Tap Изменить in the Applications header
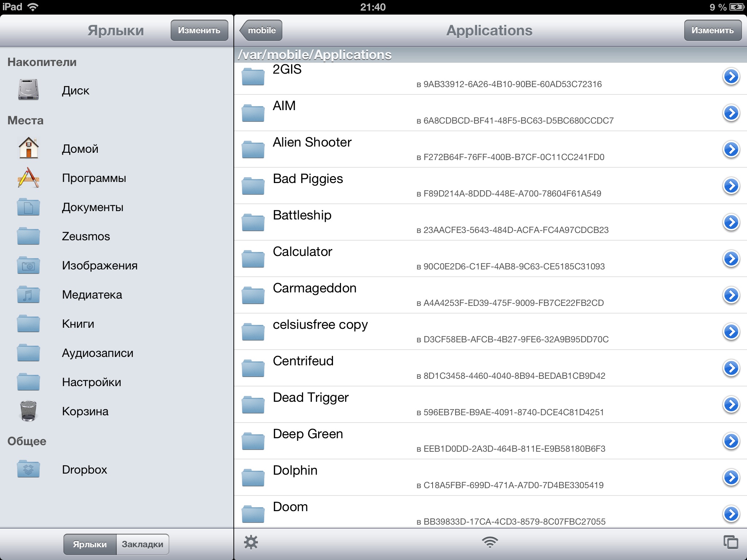This screenshot has width=747, height=560. [713, 30]
